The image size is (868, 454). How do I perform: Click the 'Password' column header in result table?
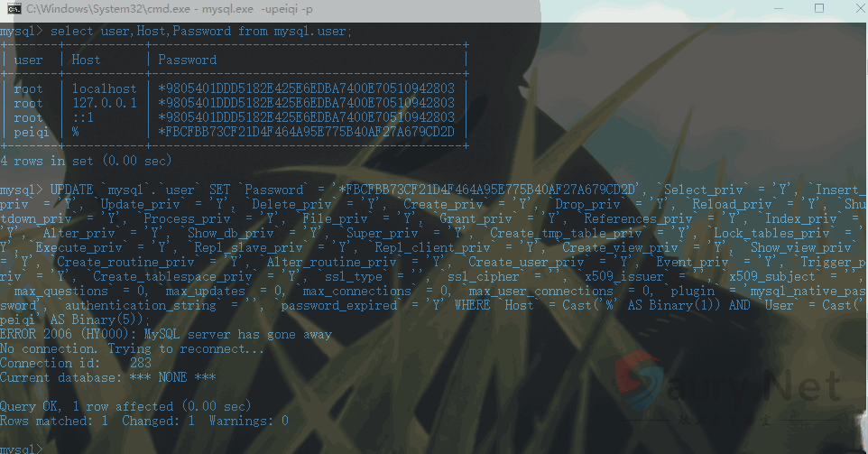coord(187,60)
